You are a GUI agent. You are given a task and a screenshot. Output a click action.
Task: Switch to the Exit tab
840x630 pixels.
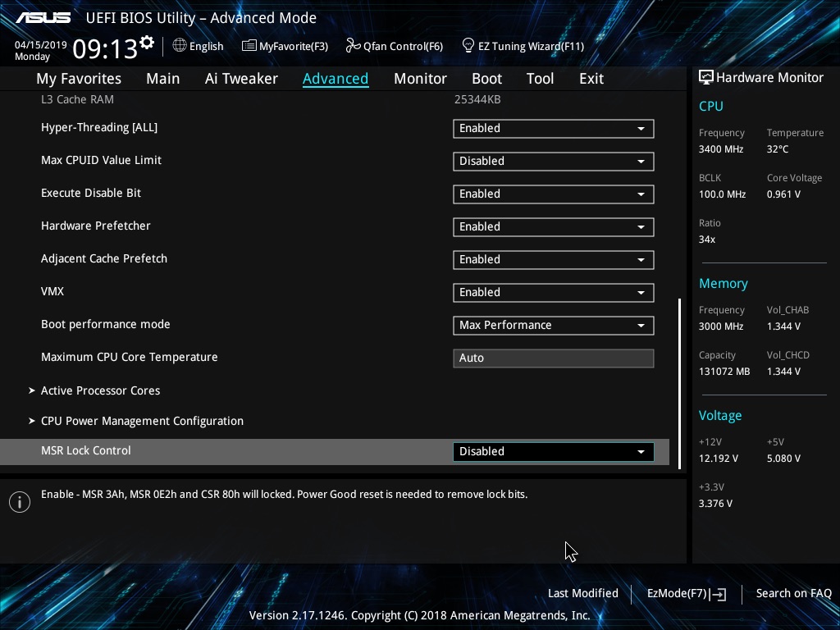click(591, 79)
